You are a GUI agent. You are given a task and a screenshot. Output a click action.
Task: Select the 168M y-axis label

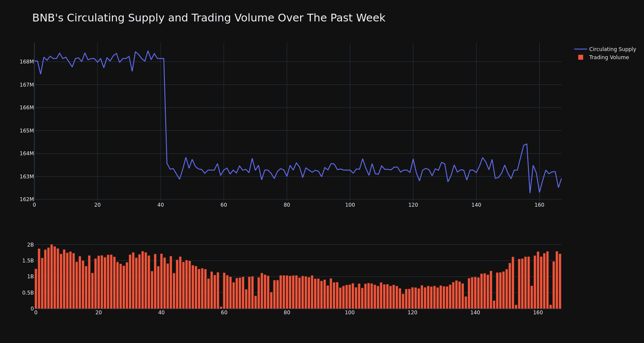pyautogui.click(x=27, y=62)
